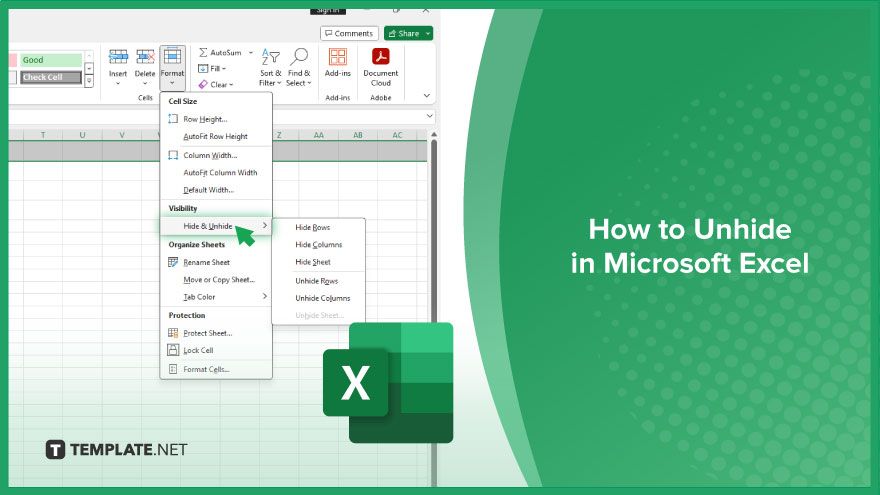Click the Add-ins icon

338,57
